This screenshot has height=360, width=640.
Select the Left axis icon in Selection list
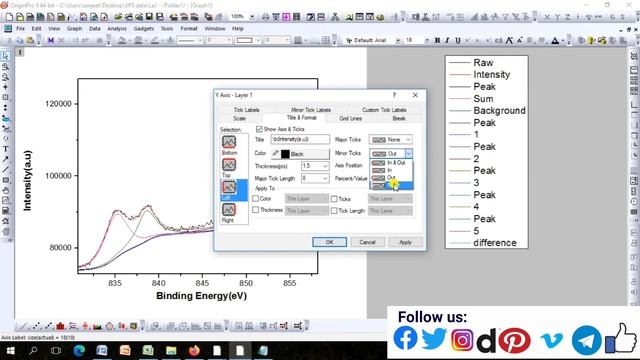[229, 187]
